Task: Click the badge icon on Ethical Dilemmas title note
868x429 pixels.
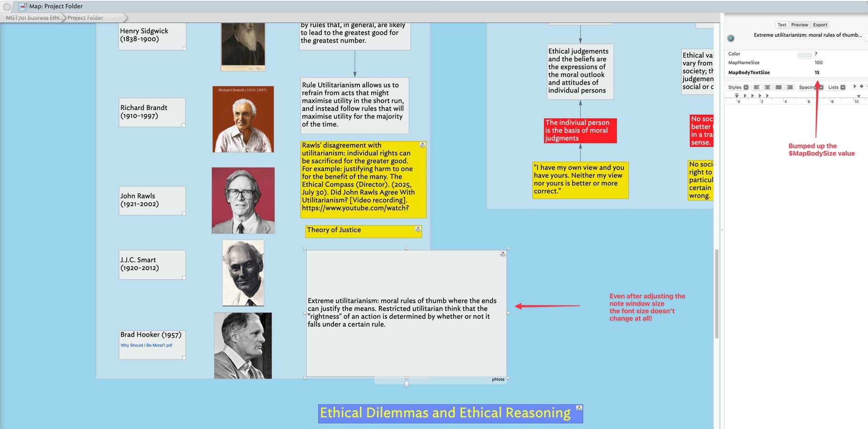Action: 579,408
